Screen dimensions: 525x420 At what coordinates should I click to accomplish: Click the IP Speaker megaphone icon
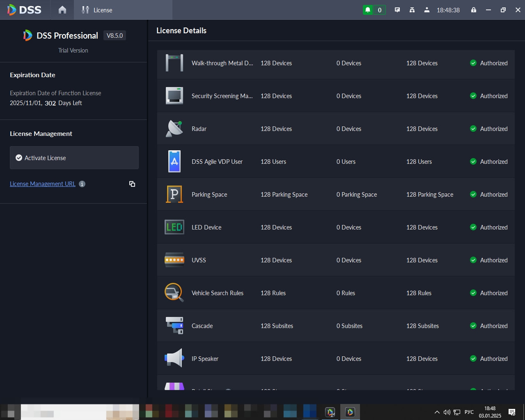174,358
